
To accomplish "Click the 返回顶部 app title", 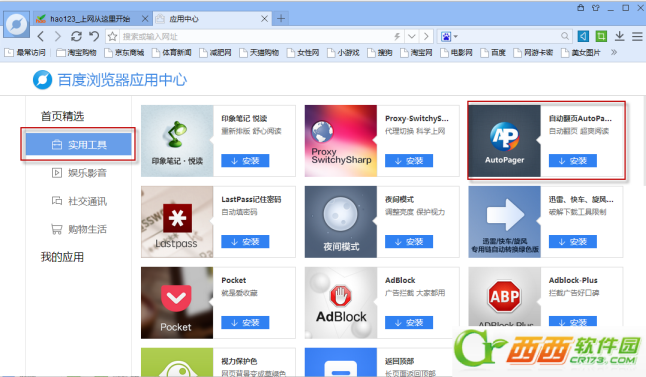I will (x=400, y=361).
